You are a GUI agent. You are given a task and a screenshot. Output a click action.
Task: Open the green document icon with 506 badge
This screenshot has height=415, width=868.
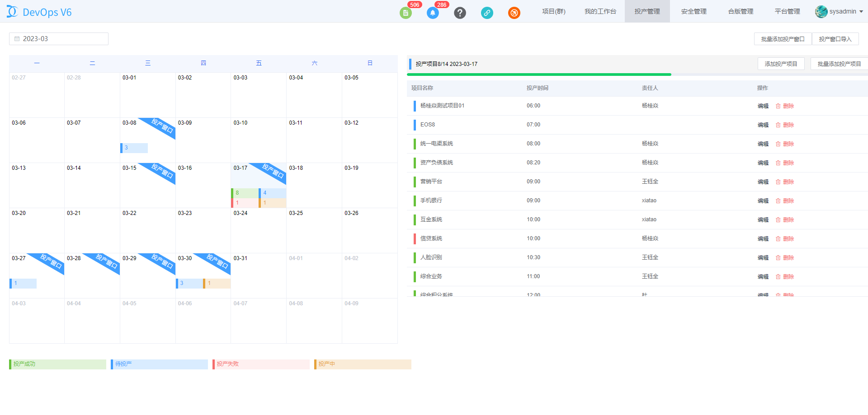pyautogui.click(x=406, y=13)
